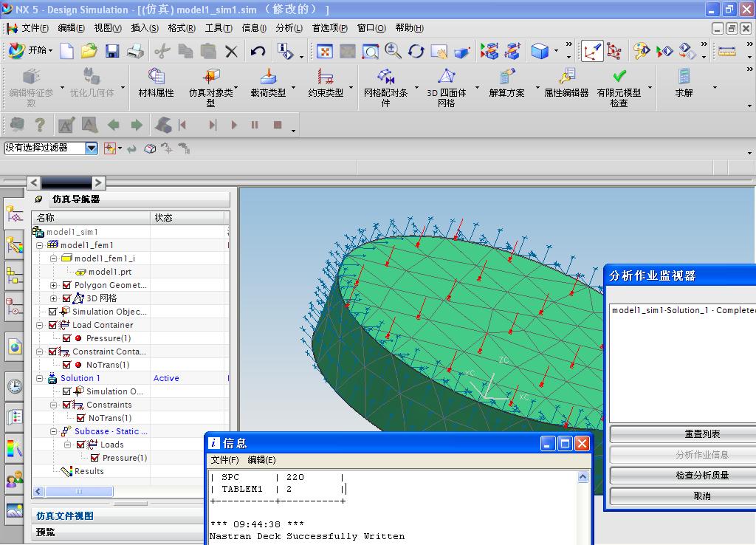Click the undo arrow icon
The width and height of the screenshot is (756, 545).
[x=258, y=51]
